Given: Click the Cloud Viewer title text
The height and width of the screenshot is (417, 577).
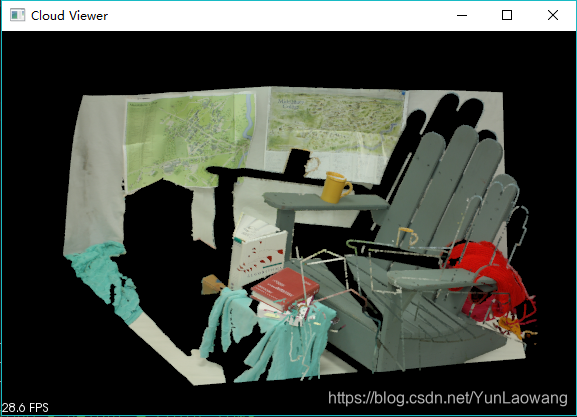Looking at the screenshot, I should (69, 15).
